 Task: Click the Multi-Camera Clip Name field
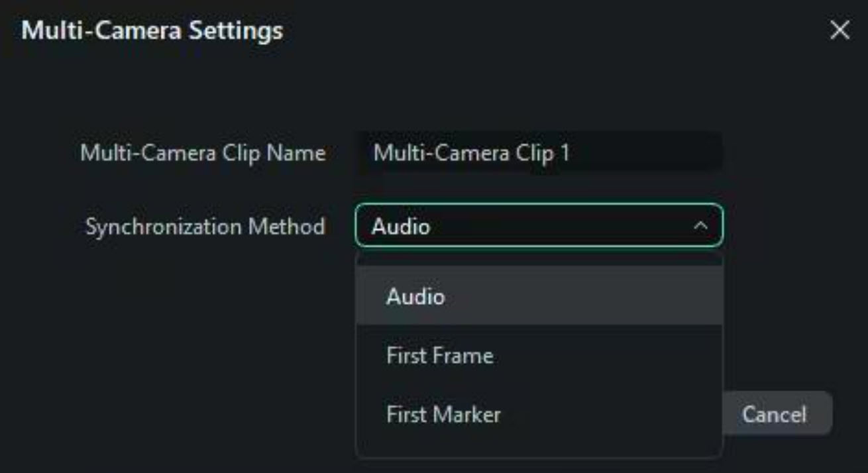pyautogui.click(x=539, y=154)
